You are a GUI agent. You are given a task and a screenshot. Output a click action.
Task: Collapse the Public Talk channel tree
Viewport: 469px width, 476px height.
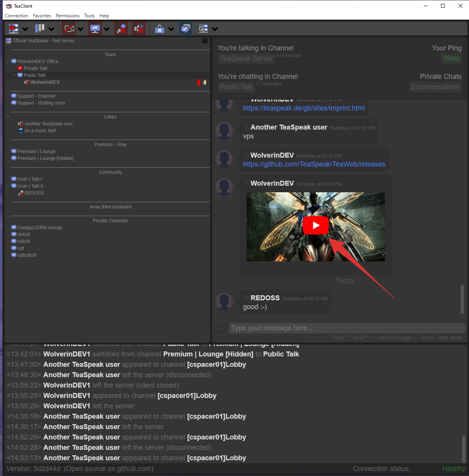click(14, 75)
